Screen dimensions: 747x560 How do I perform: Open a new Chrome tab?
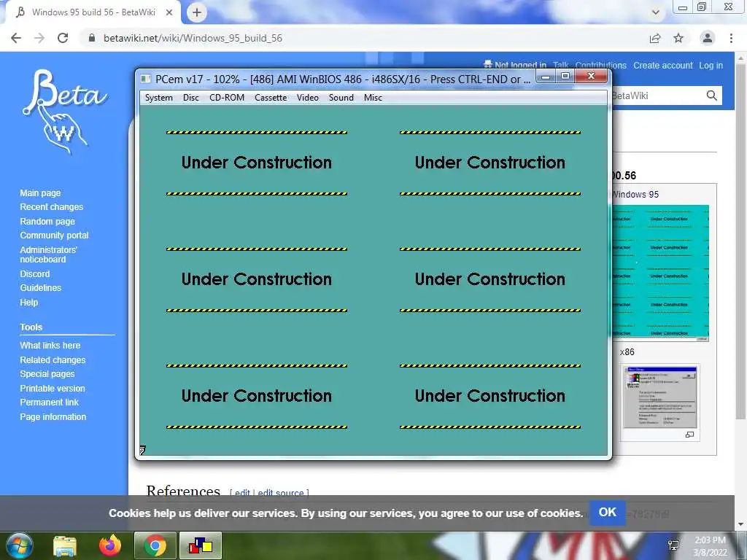(197, 12)
